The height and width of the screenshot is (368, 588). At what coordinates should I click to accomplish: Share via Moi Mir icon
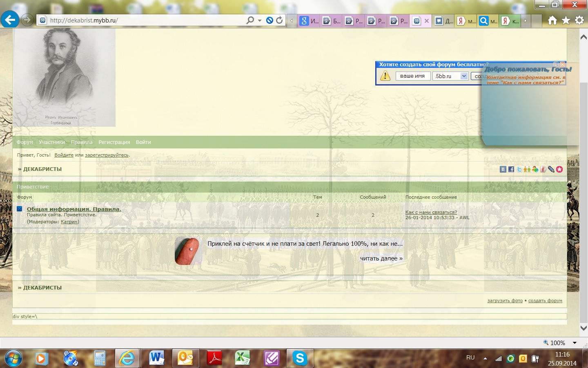(x=535, y=169)
